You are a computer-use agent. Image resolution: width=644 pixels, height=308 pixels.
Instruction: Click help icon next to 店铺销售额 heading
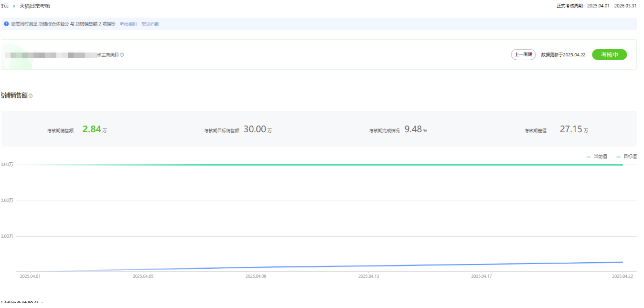31,96
